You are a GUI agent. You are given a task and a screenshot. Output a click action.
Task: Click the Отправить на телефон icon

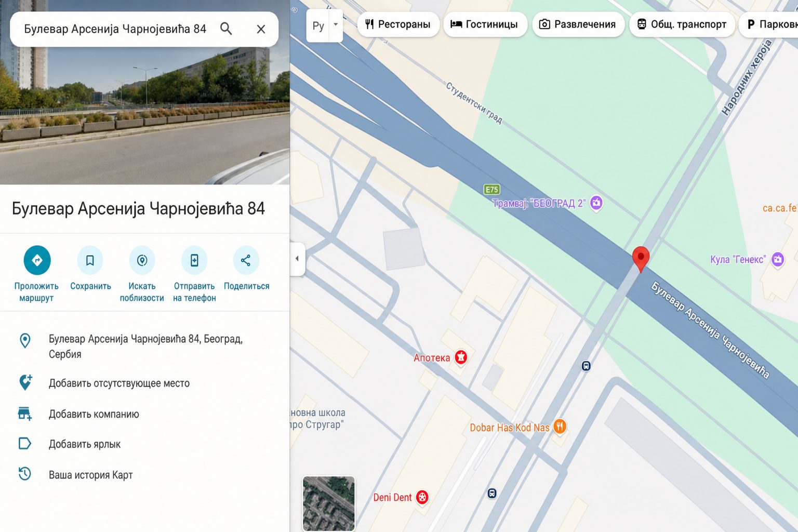(x=194, y=260)
